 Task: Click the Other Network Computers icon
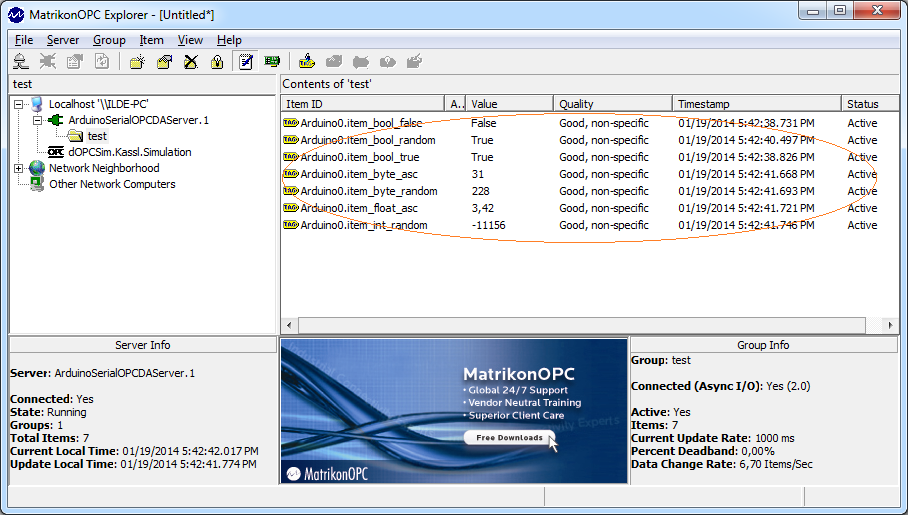(x=37, y=184)
